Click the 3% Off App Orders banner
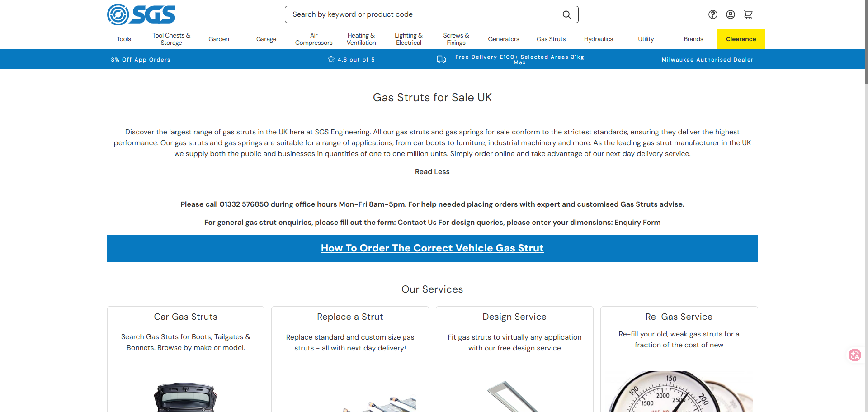868x412 pixels. pos(141,60)
